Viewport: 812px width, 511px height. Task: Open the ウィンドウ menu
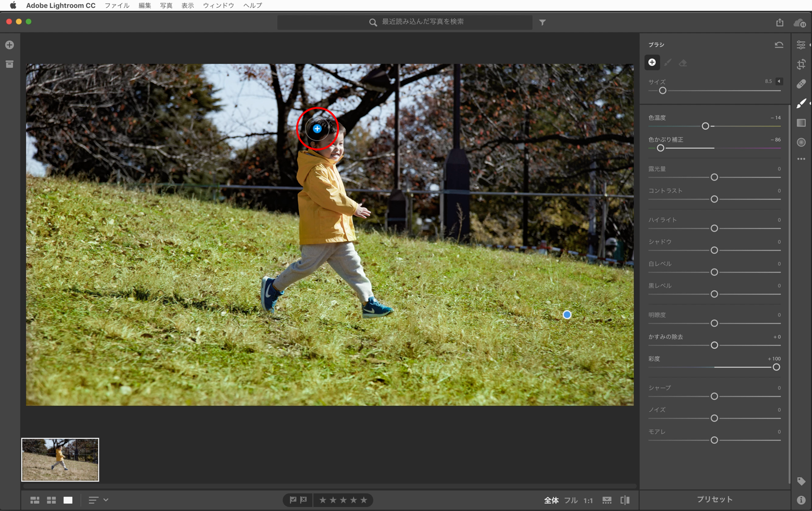[218, 5]
